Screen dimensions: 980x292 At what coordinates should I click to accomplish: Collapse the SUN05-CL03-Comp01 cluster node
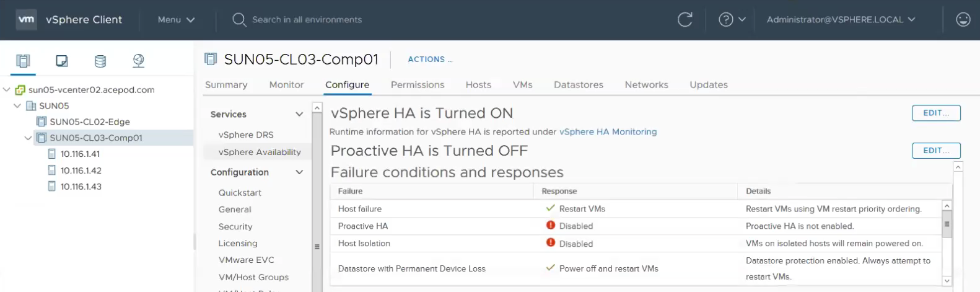(28, 138)
